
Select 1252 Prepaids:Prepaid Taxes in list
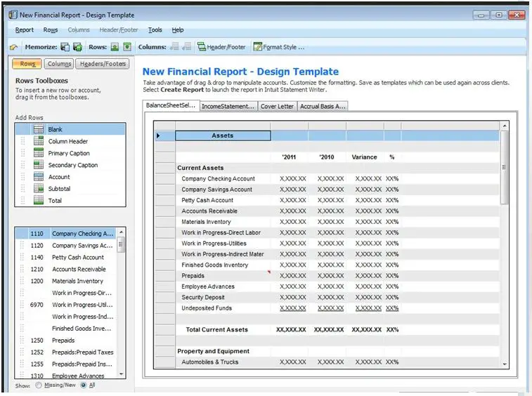(66, 352)
